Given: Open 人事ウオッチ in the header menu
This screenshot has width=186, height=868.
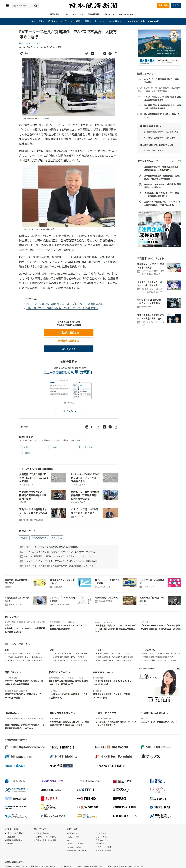Looking at the screenshot, I should click(109, 14).
